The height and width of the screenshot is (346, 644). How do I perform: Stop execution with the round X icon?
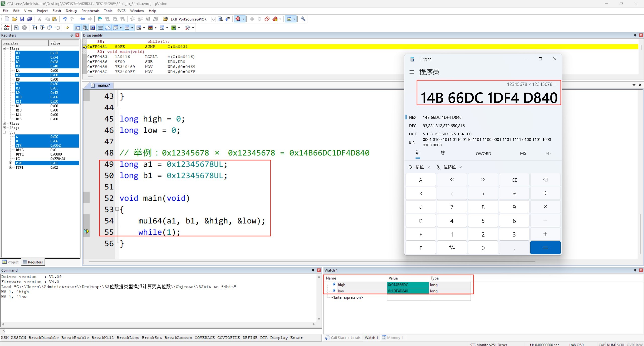(24, 28)
